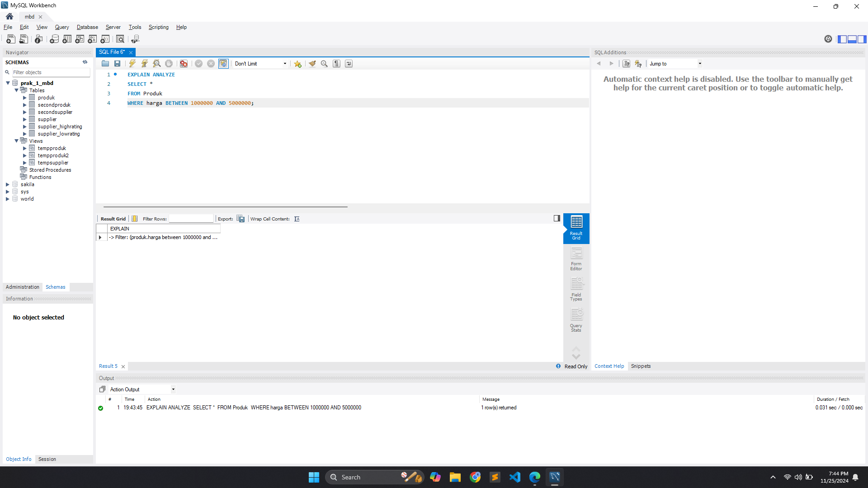
Task: Expand the Views tree node
Action: (17, 141)
